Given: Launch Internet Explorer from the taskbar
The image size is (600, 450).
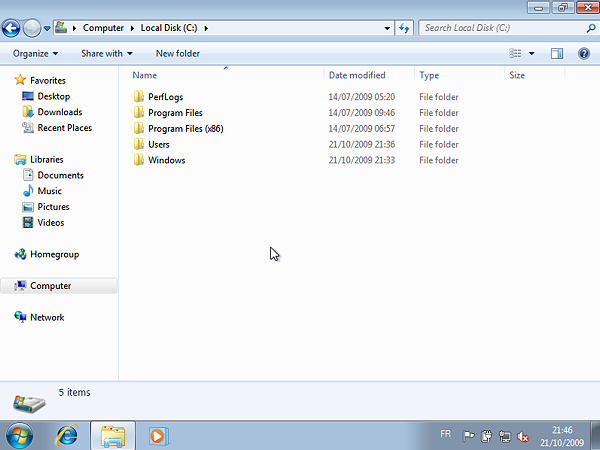Looking at the screenshot, I should tap(67, 436).
